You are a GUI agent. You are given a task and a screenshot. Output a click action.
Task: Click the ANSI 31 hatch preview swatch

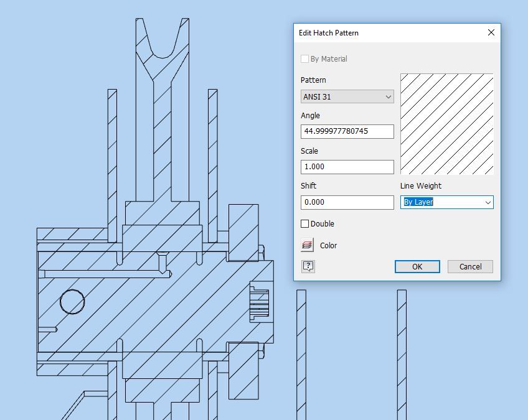click(x=446, y=123)
